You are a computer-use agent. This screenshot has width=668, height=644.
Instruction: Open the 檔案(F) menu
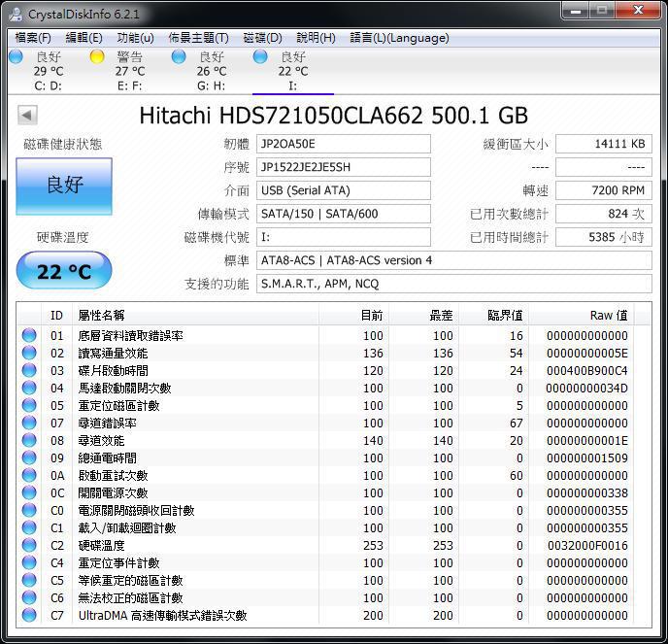coord(33,38)
